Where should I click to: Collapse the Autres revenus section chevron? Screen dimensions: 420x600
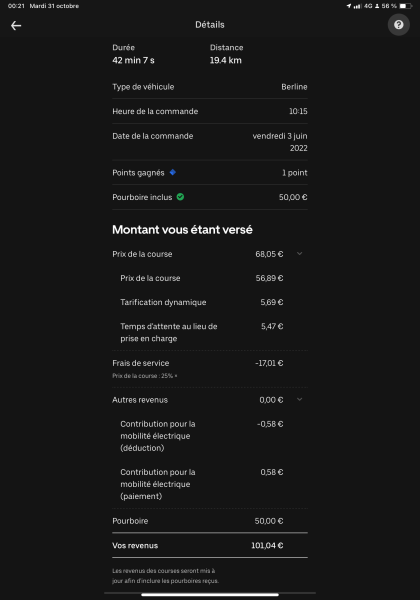click(300, 399)
